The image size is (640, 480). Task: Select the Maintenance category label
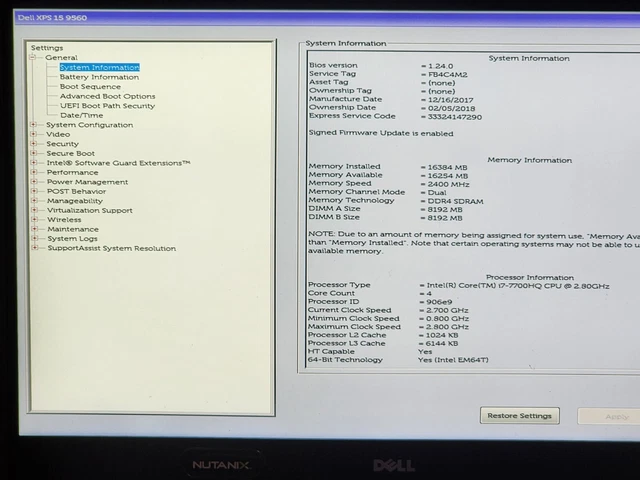point(73,229)
